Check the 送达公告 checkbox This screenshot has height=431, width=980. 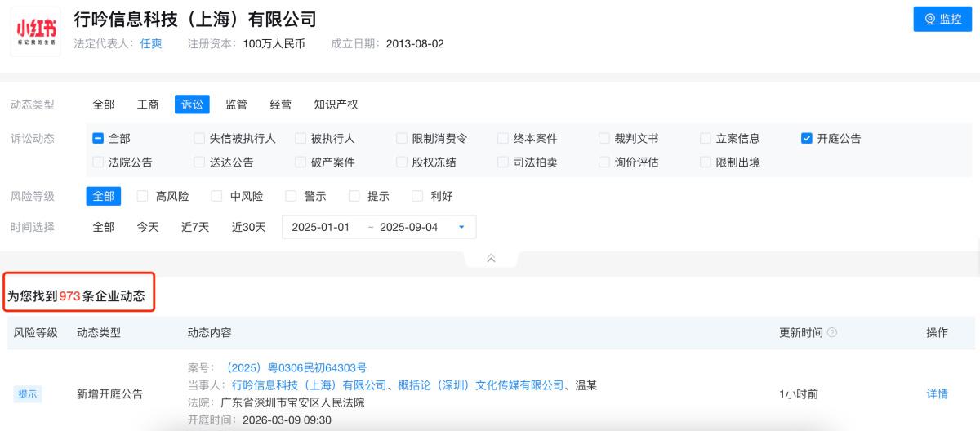tap(199, 162)
